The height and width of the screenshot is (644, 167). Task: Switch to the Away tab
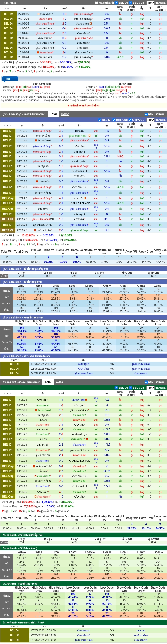(59, 382)
